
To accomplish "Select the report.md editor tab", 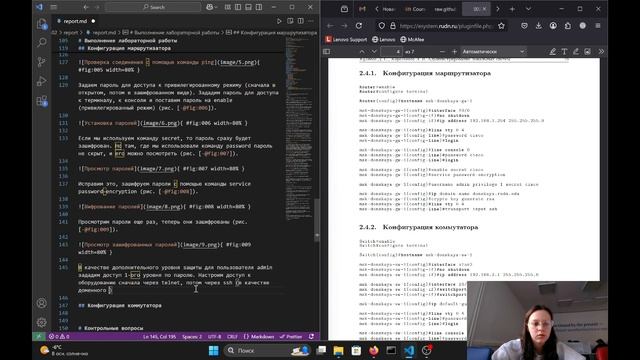I will pyautogui.click(x=76, y=21).
